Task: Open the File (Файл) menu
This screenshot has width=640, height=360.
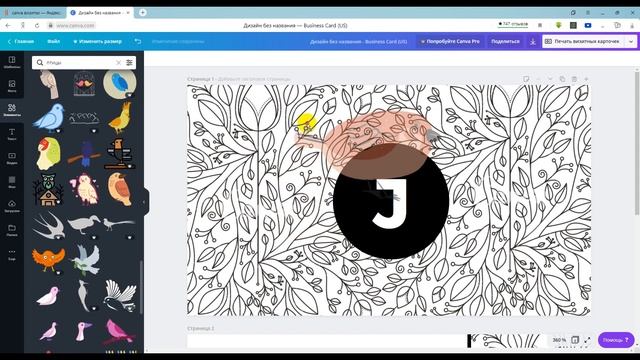Action: click(x=53, y=41)
